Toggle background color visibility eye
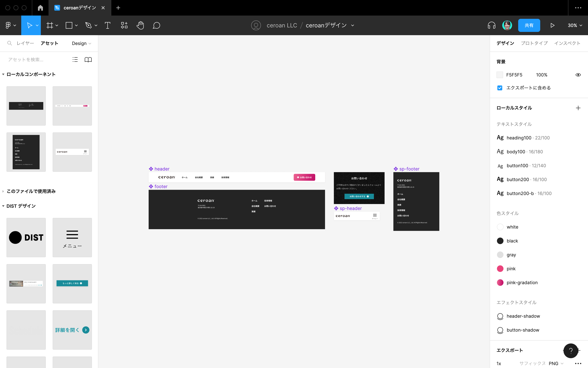588x368 pixels. click(578, 75)
